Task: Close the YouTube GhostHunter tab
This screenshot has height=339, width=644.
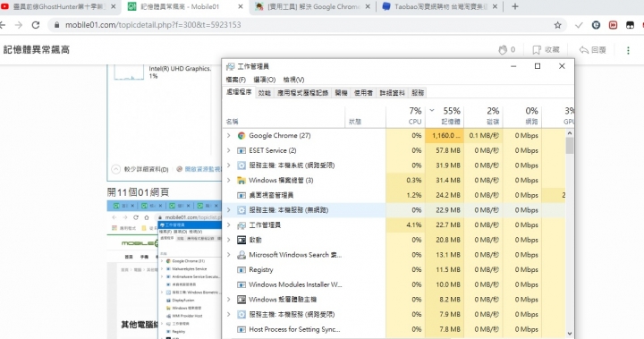Action: [114, 6]
